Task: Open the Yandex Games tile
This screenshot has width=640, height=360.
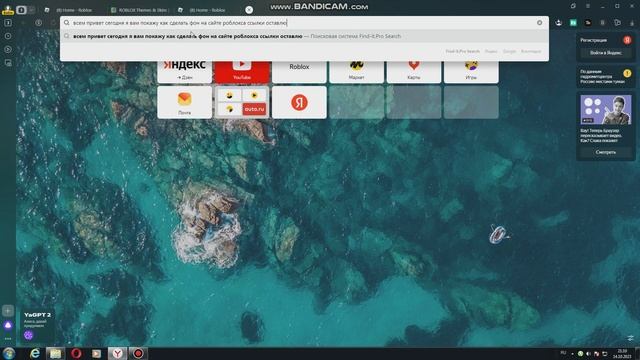Action: [471, 72]
